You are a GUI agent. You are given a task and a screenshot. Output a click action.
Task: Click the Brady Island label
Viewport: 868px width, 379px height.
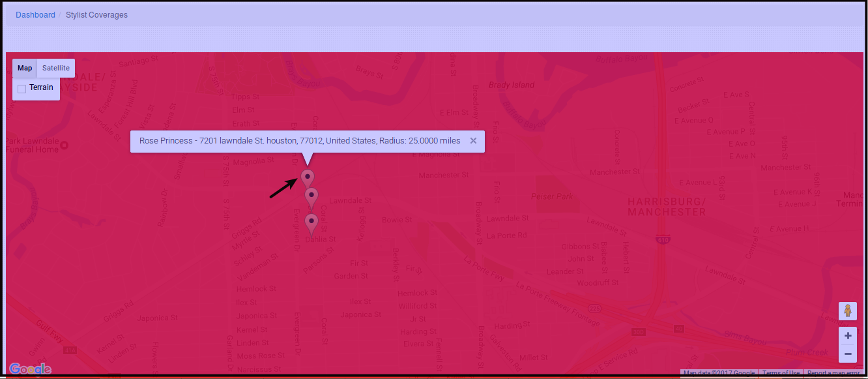[512, 85]
